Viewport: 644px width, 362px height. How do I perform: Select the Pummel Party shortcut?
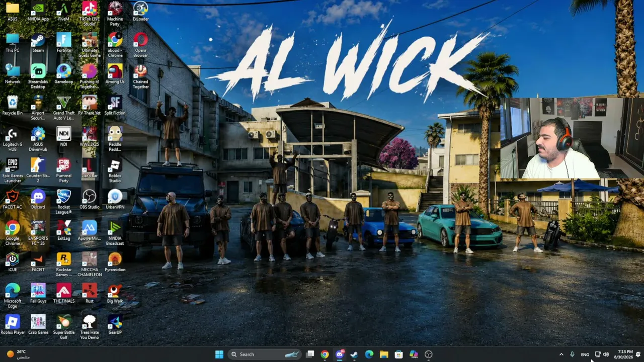64,171
